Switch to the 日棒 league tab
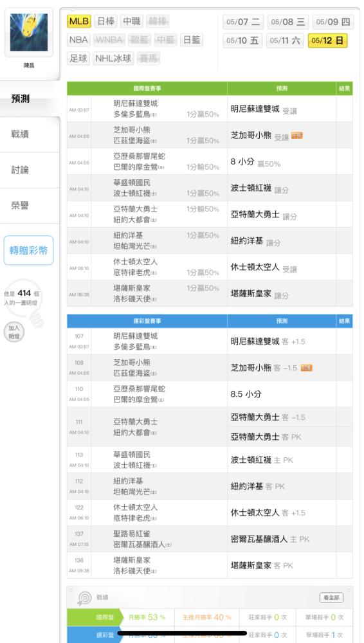 (106, 21)
